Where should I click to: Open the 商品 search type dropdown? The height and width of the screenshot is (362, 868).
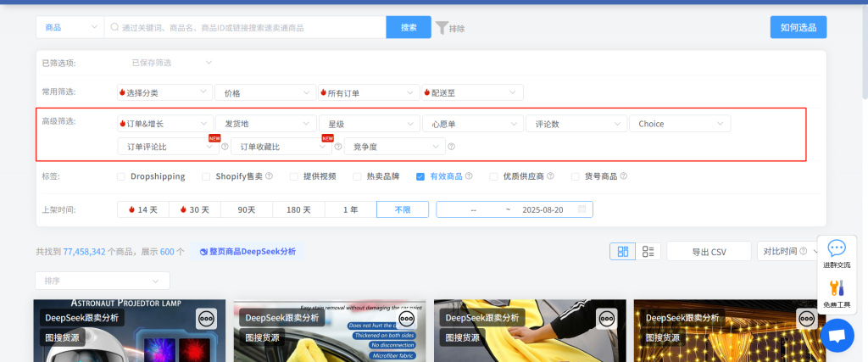[x=70, y=27]
